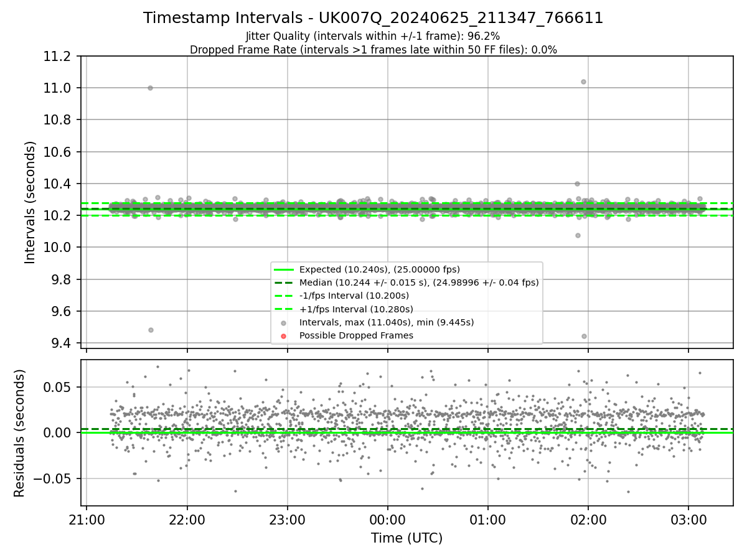Click the x-axis tick label '21:00'
The height and width of the screenshot is (560, 747).
coord(87,520)
